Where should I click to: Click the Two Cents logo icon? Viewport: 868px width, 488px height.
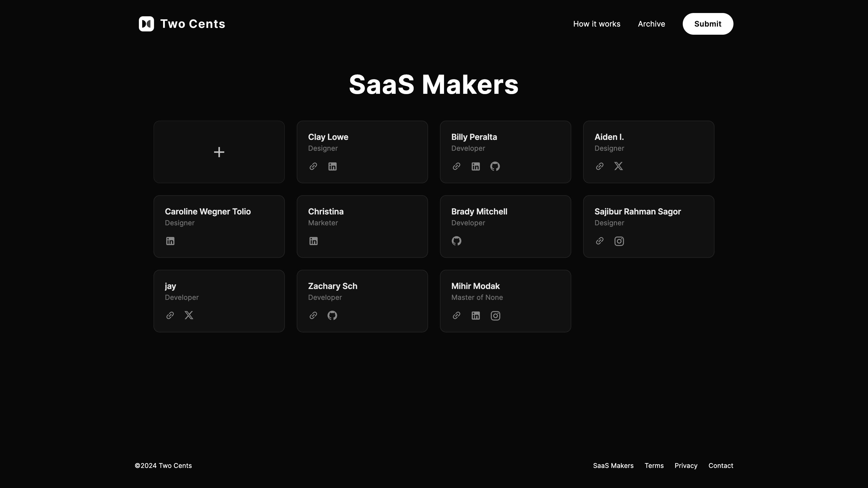pos(146,24)
